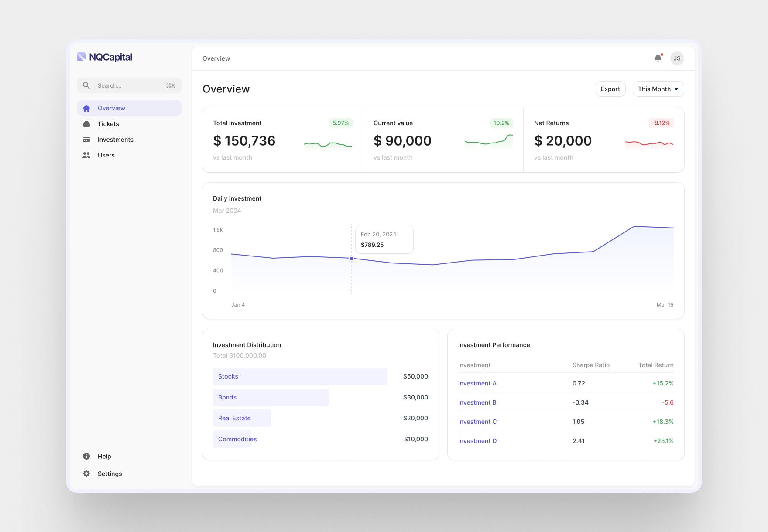Viewport: 768px width, 532px height.
Task: Click the Jan 4 axis label
Action: [x=238, y=305]
